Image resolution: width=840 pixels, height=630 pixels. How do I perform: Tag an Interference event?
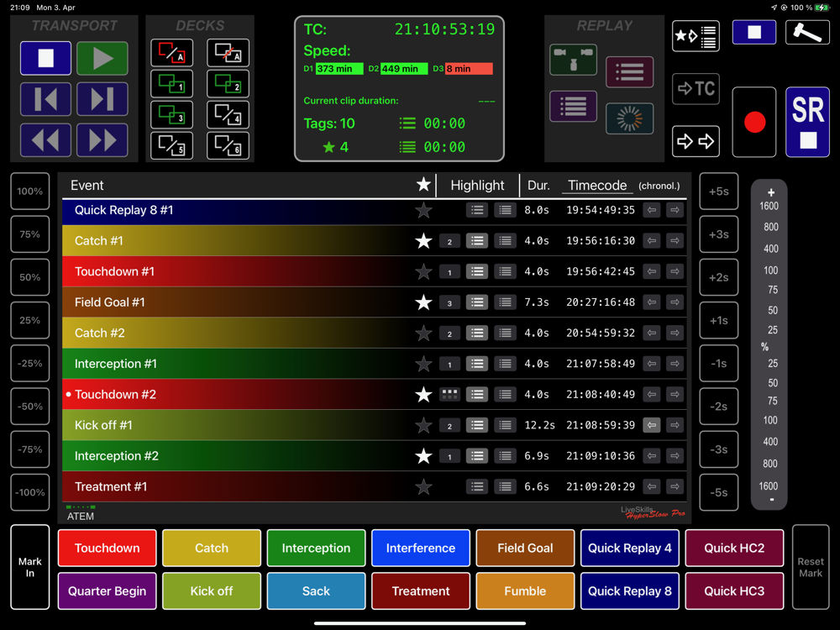click(421, 548)
